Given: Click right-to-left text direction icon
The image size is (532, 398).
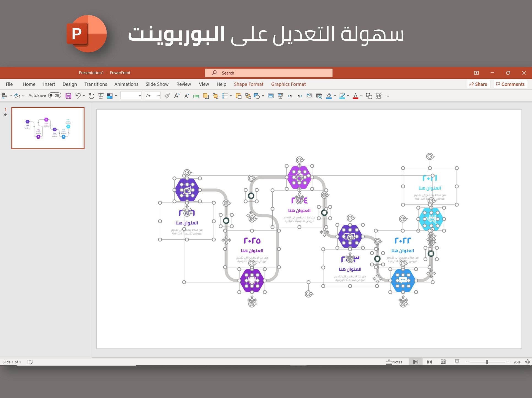Looking at the screenshot, I should click(x=300, y=96).
